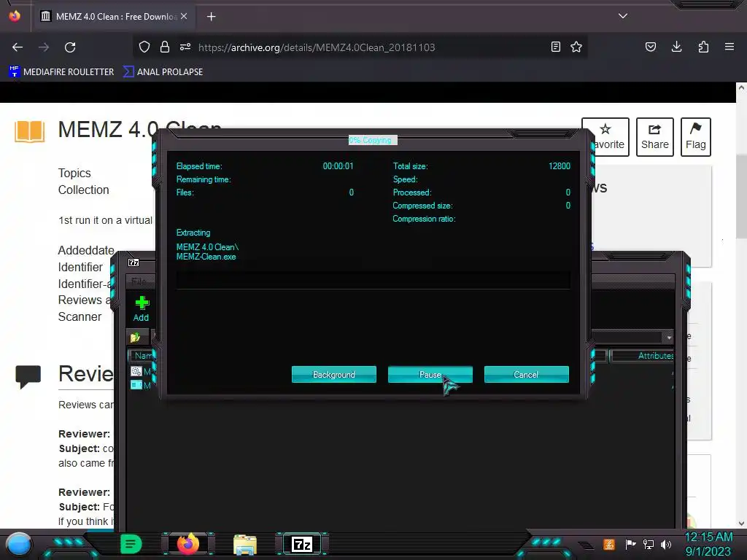747x560 pixels.
Task: Switch to Firefox on taskbar
Action: 188,544
